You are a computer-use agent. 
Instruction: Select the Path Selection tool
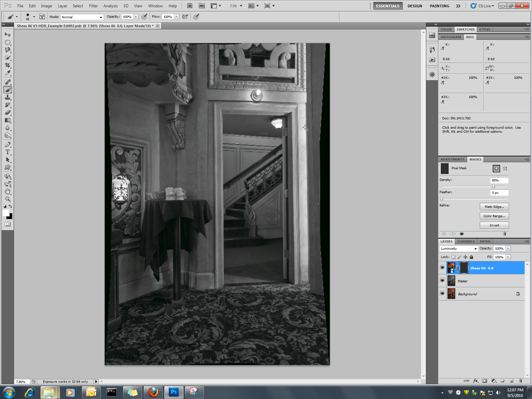8,160
